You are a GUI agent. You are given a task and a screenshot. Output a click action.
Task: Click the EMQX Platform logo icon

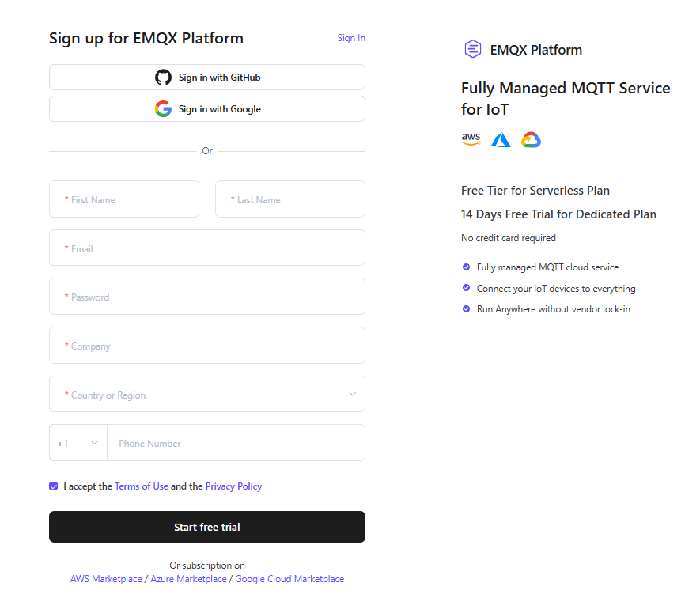tap(473, 49)
